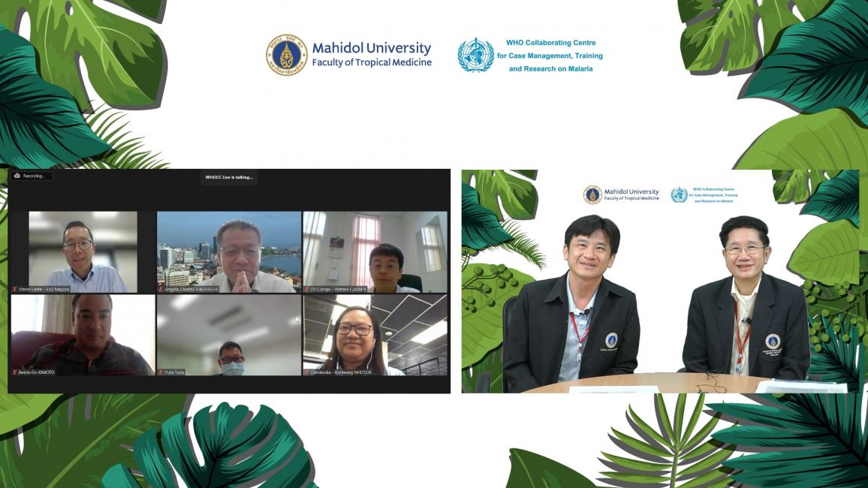
Task: Click the 'Angola_Osamu TAKAHASHI' name label
Action: [191, 289]
